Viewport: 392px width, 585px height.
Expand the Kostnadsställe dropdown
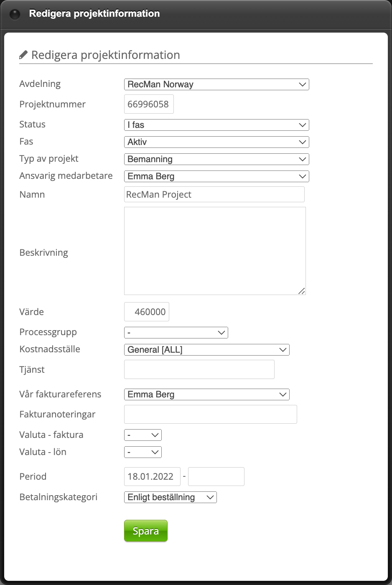[206, 350]
